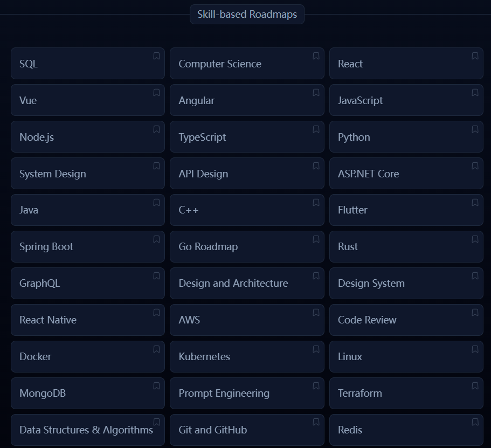Bookmark the JavaScript roadmap
Viewport: 491px width, 448px height.
(475, 92)
